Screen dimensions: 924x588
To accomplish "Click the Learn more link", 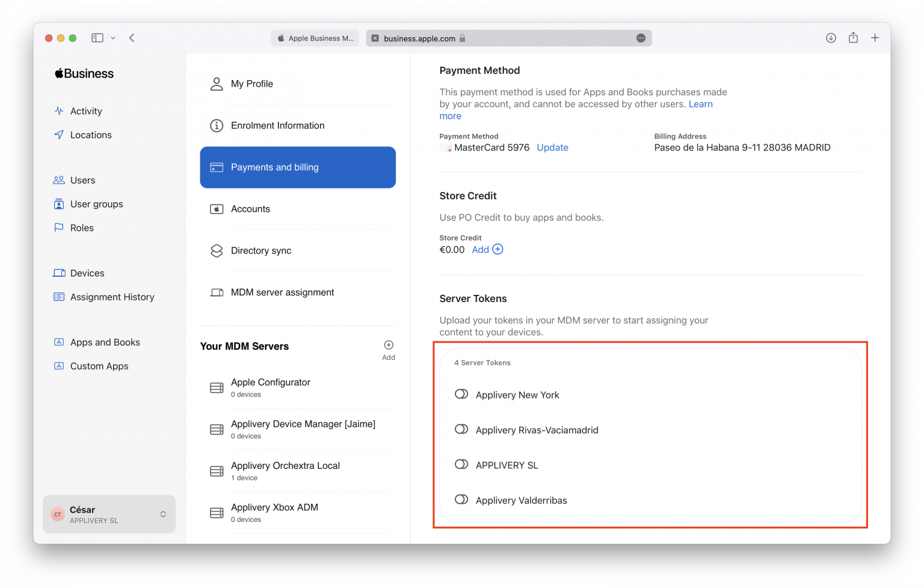I will click(700, 104).
